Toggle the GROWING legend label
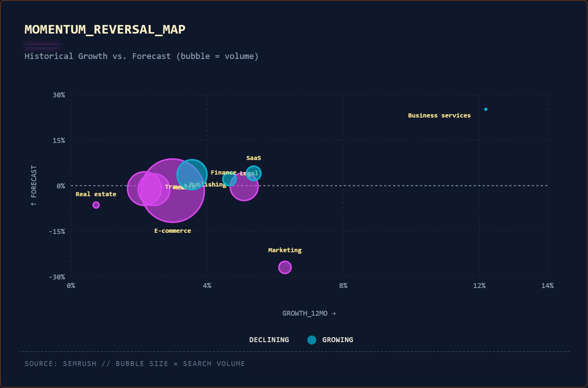The width and height of the screenshot is (588, 388). 338,340
